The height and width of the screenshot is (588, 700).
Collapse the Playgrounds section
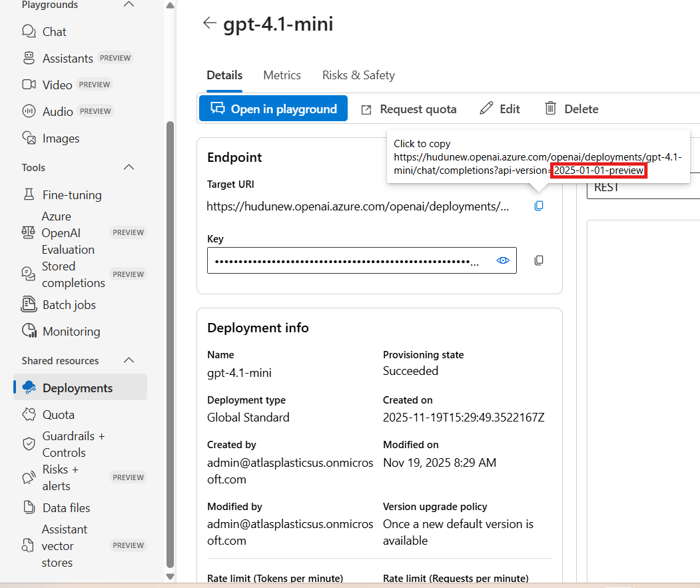coord(129,5)
